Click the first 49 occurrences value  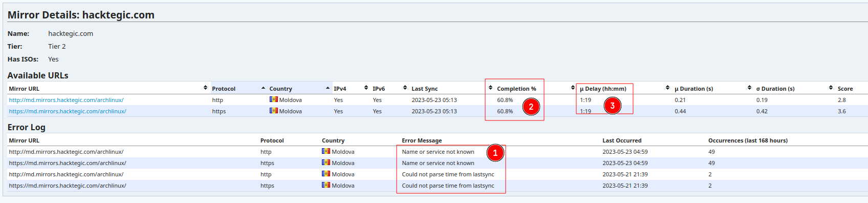711,152
